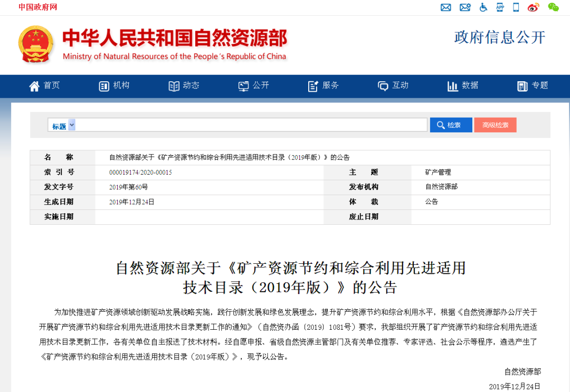Open the 互动 navigation item
Image resolution: width=570 pixels, height=392 pixels.
point(393,86)
